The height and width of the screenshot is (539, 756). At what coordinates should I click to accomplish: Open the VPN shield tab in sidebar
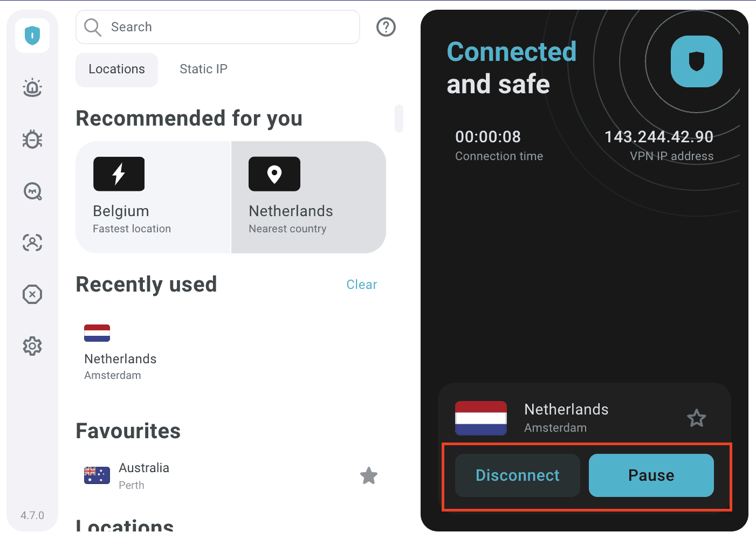(x=32, y=36)
